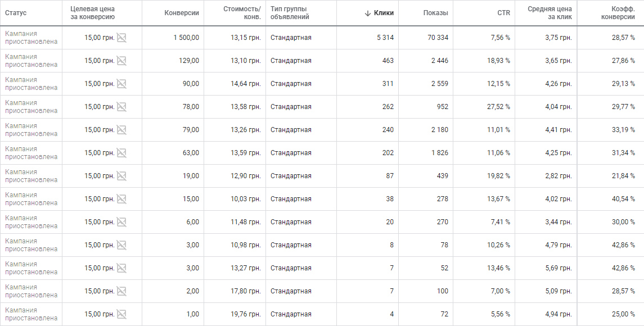644x326 pixels.
Task: Click the down arrow beside the Клики header
Action: point(368,13)
